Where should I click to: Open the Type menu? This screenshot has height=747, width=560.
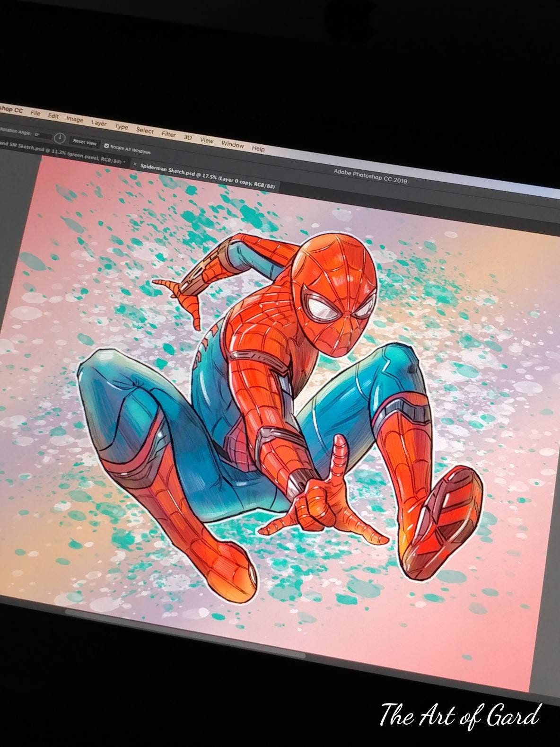click(x=122, y=127)
